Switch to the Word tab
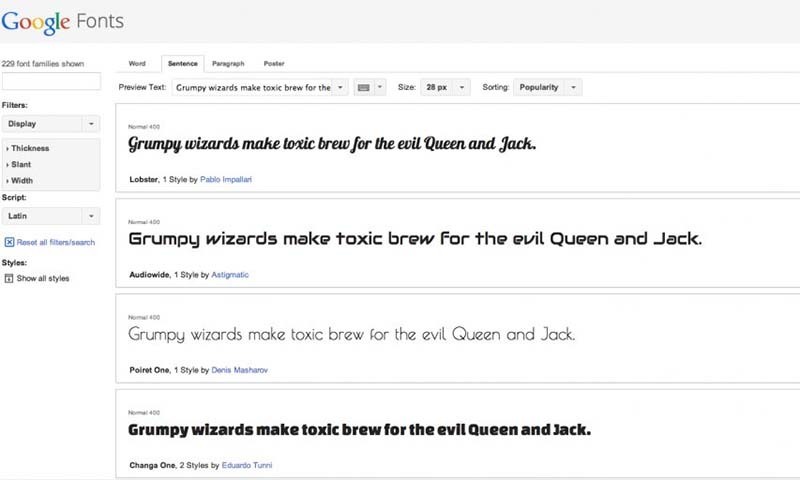The image size is (800, 480). (137, 64)
